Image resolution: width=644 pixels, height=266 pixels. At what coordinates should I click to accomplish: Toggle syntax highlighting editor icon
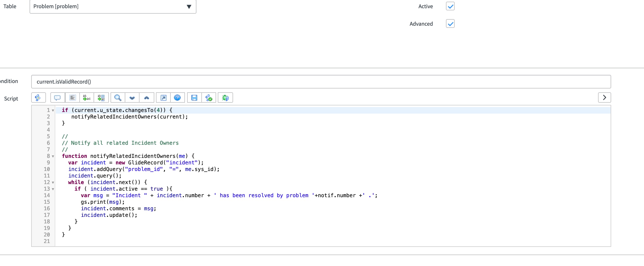(x=38, y=98)
